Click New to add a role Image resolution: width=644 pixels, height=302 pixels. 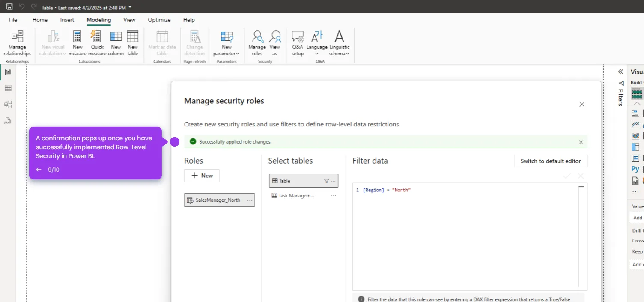202,176
